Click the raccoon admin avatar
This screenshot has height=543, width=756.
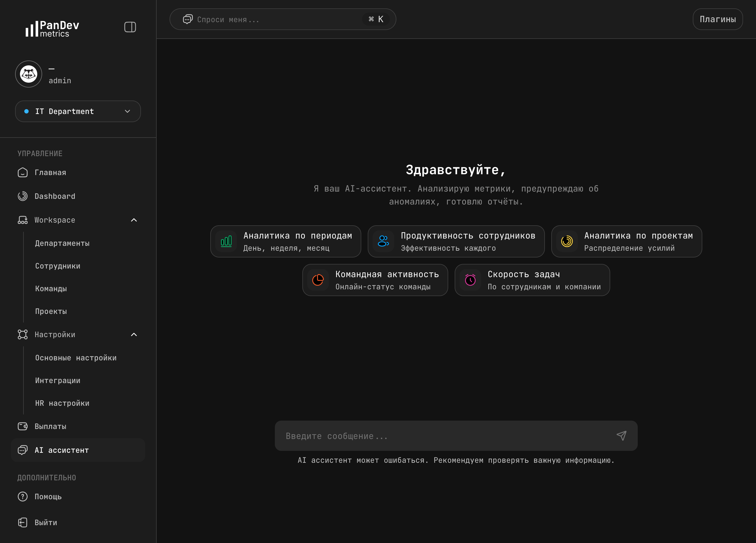[x=28, y=74]
